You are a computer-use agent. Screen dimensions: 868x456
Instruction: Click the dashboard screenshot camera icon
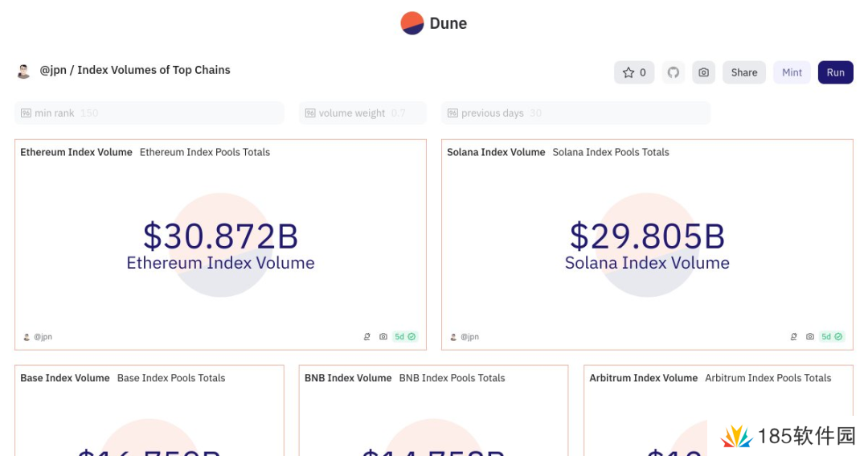tap(704, 72)
